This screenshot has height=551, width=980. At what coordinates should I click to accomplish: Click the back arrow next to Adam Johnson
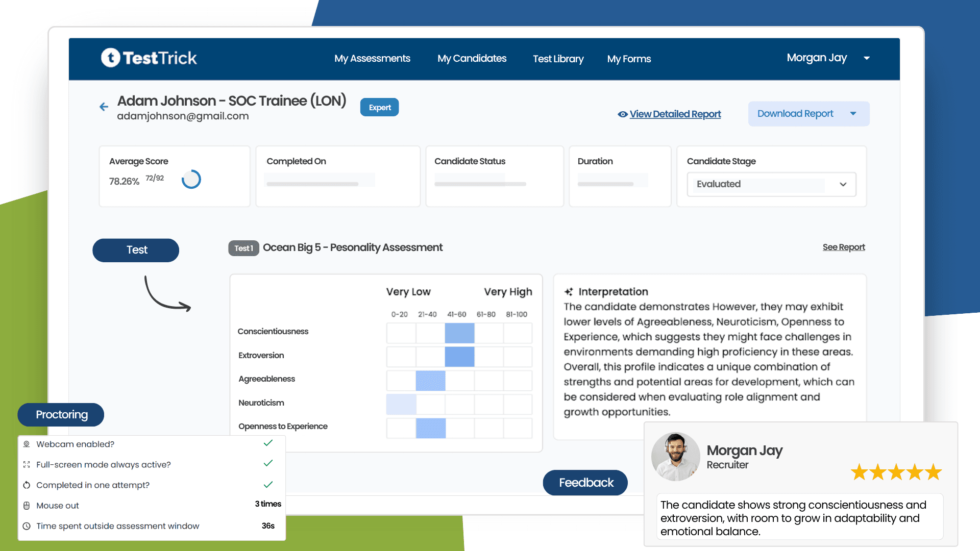pyautogui.click(x=104, y=107)
